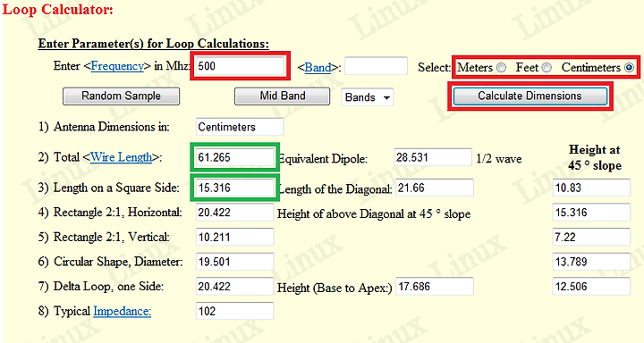Click the Typical Impedance field 102

(x=235, y=311)
